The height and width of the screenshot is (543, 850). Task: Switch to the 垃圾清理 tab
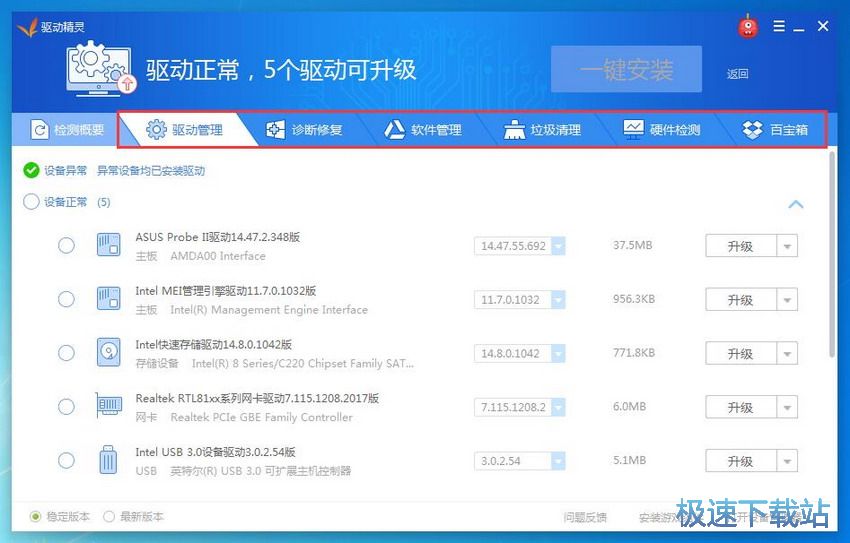(543, 130)
